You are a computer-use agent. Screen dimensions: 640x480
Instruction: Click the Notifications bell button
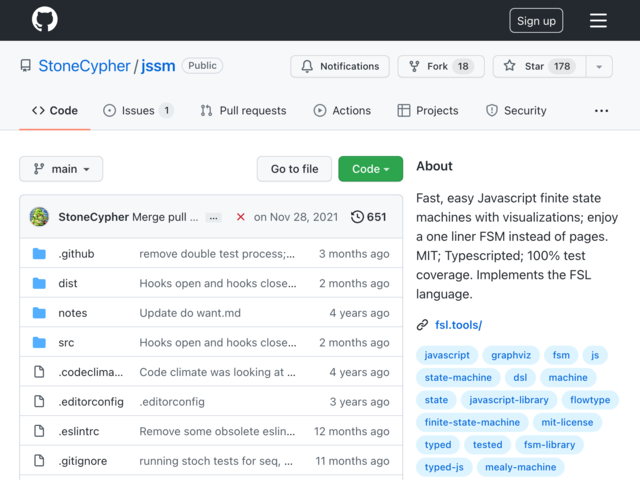(x=340, y=66)
